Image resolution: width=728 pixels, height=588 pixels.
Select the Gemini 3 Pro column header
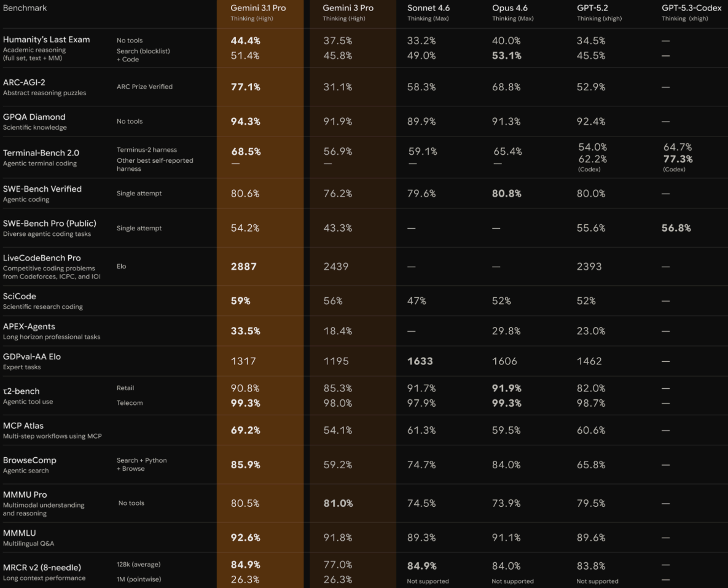click(x=348, y=9)
